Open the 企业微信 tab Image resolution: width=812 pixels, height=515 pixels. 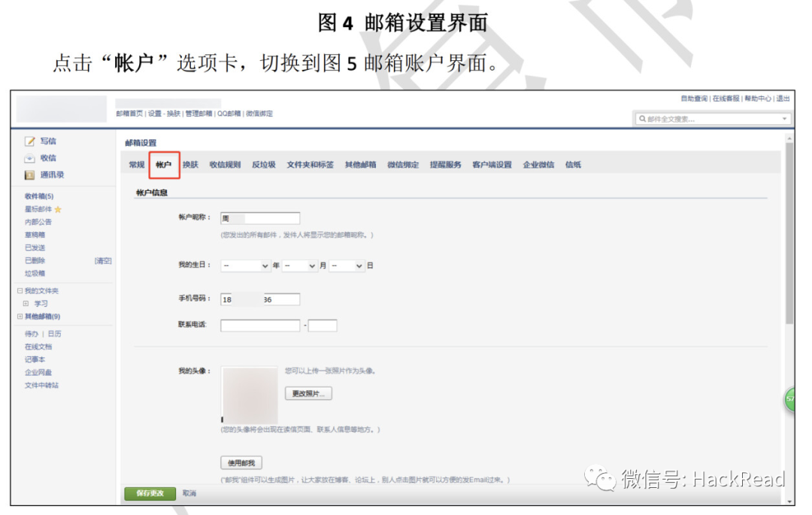click(x=538, y=165)
